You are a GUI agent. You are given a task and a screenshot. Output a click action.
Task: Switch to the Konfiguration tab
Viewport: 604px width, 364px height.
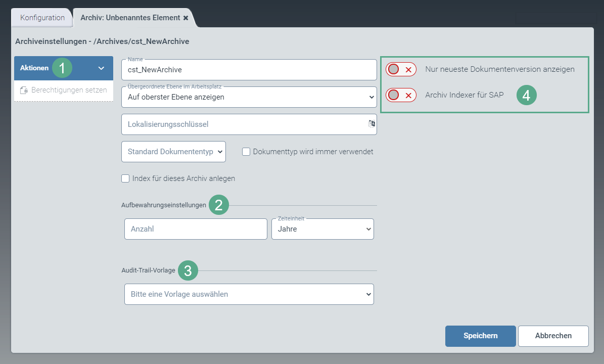coord(42,18)
